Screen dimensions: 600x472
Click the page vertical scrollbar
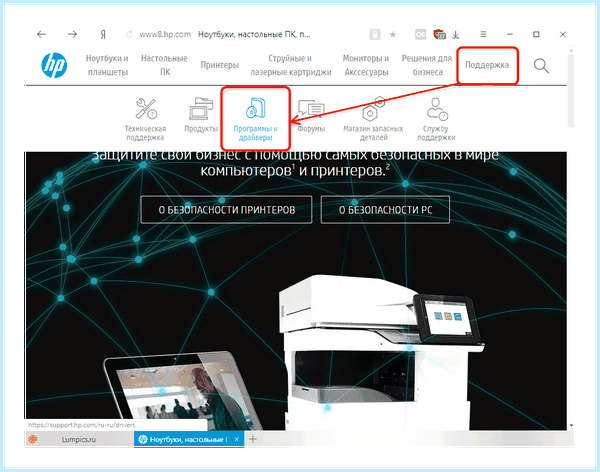(571, 90)
